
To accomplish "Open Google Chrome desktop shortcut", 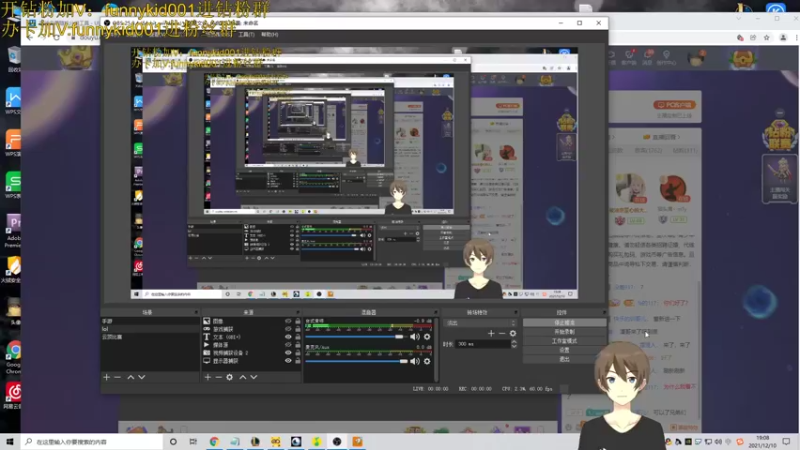I will 13,357.
